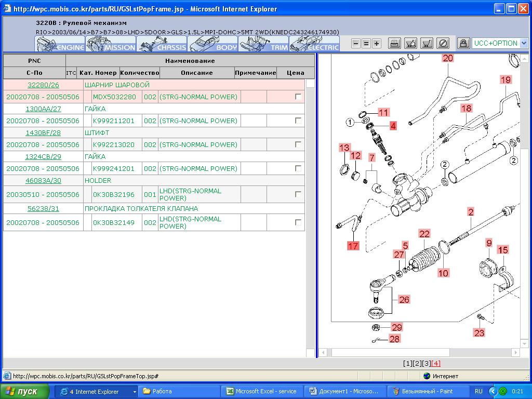Viewport: 532px width, 399px height.
Task: Go to diagram page 2 link
Action: 417,363
